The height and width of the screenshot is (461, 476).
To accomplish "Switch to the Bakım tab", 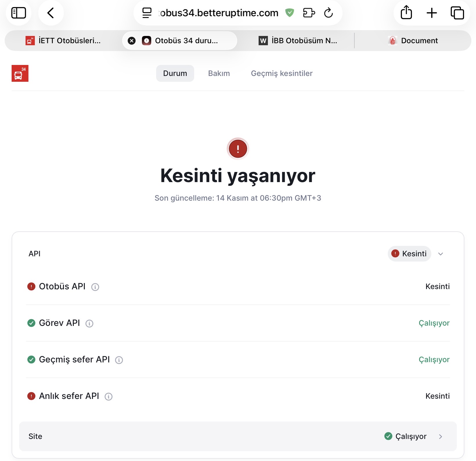I will (219, 73).
